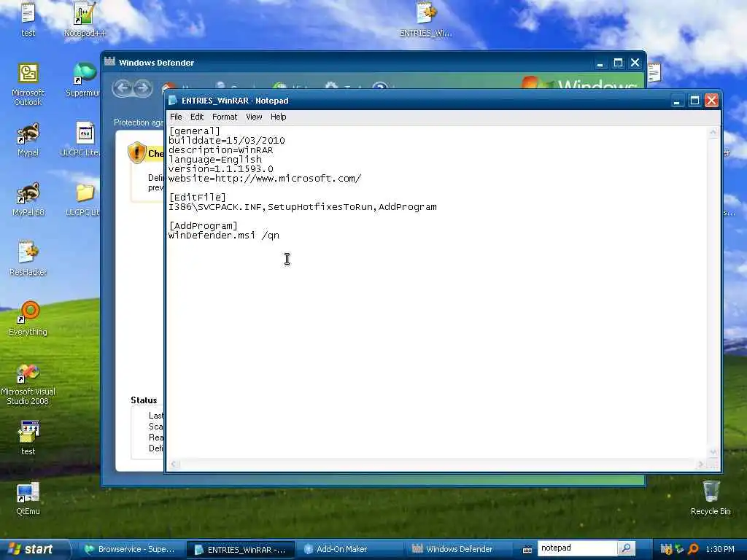Click the keyboard icon beside taskbar search box
This screenshot has width=747, height=560.
click(527, 549)
